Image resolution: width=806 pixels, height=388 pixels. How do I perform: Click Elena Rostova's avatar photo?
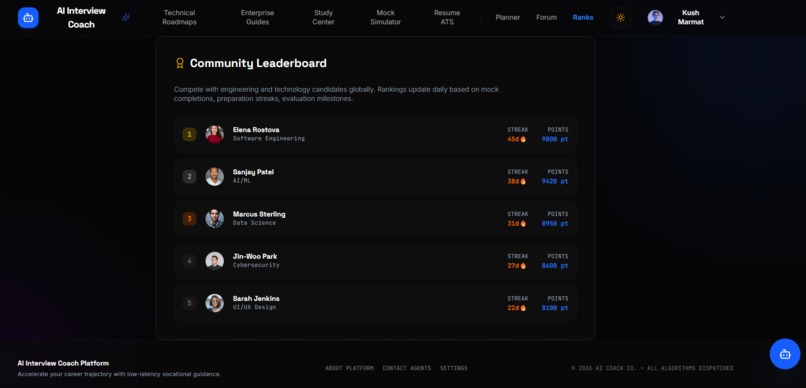point(214,135)
